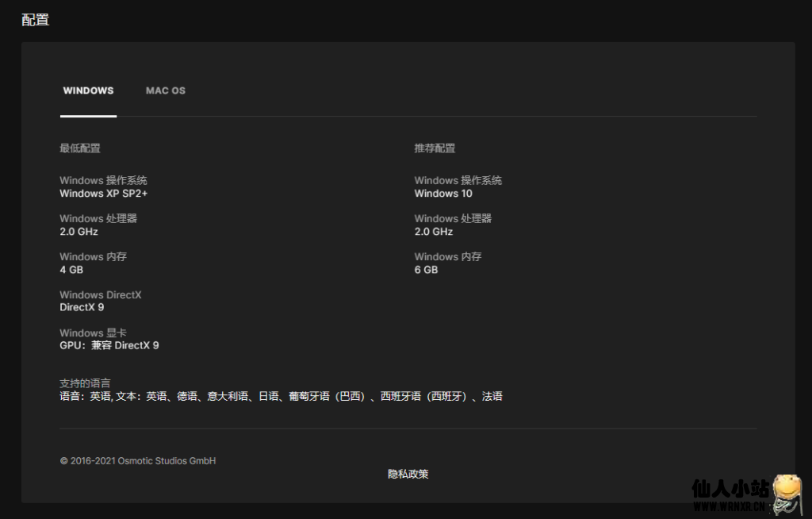This screenshot has height=519, width=812.
Task: Click the 配置 page heading
Action: [36, 20]
